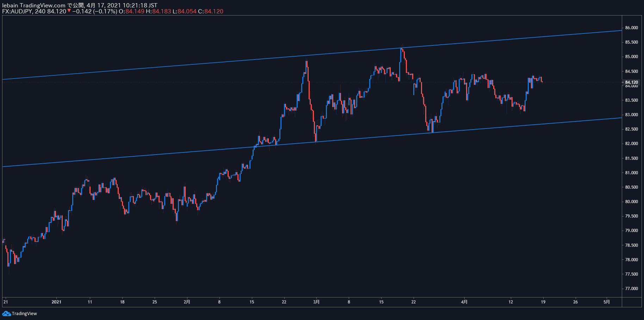Click the high value H:84.183
The image size is (644, 320).
(x=159, y=11)
